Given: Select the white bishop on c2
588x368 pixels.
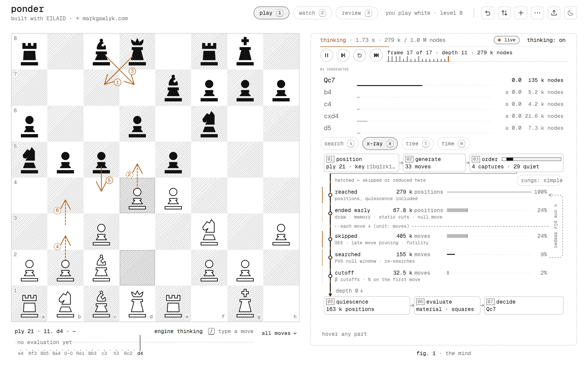Looking at the screenshot, I should tap(101, 268).
